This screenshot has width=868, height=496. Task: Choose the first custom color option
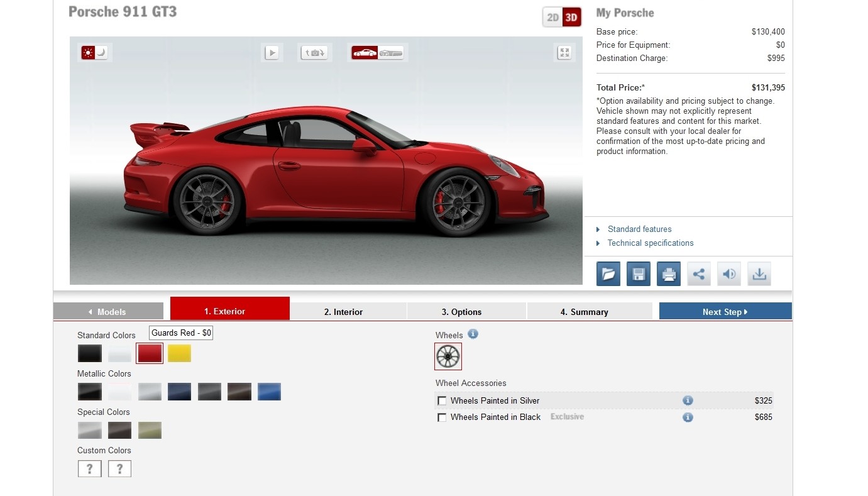90,468
